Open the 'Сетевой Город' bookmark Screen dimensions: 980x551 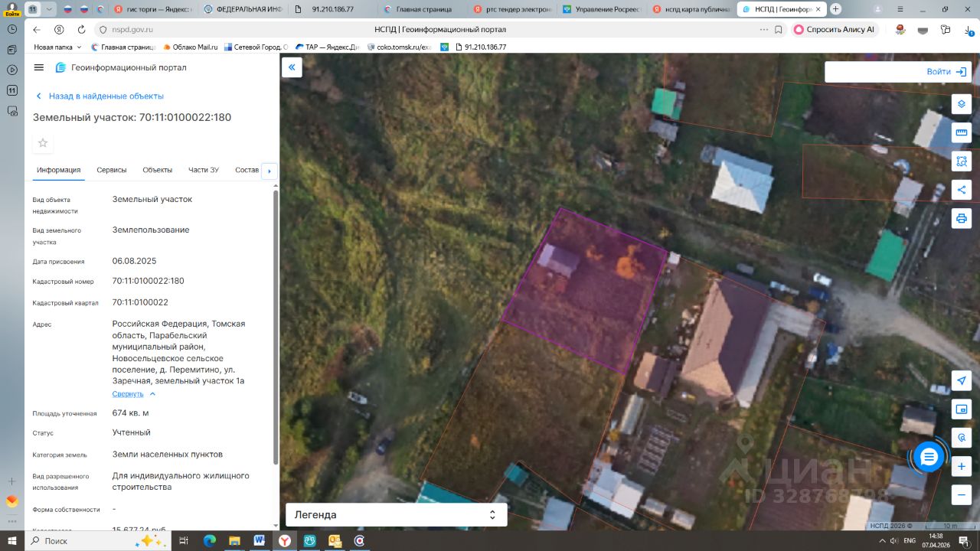click(256, 47)
